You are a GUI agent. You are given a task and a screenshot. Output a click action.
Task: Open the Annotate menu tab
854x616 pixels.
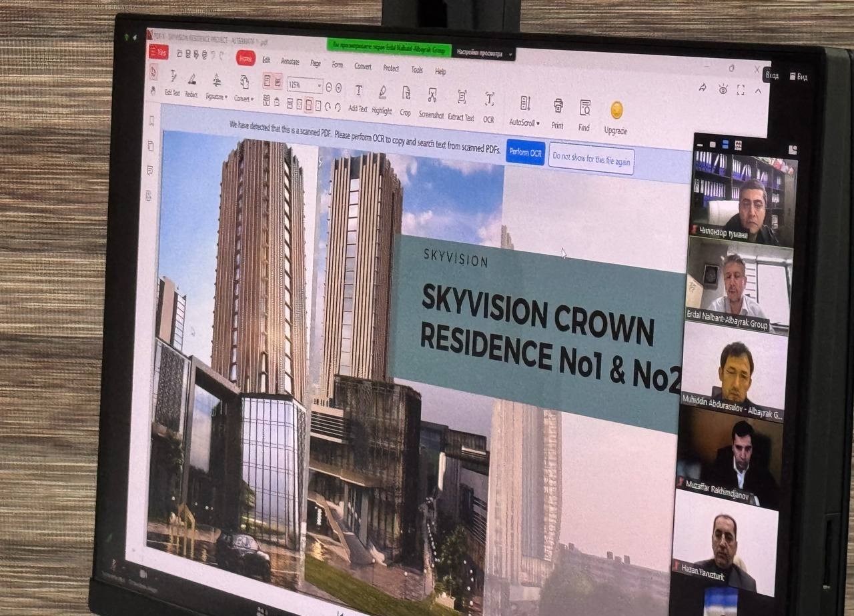click(x=290, y=61)
